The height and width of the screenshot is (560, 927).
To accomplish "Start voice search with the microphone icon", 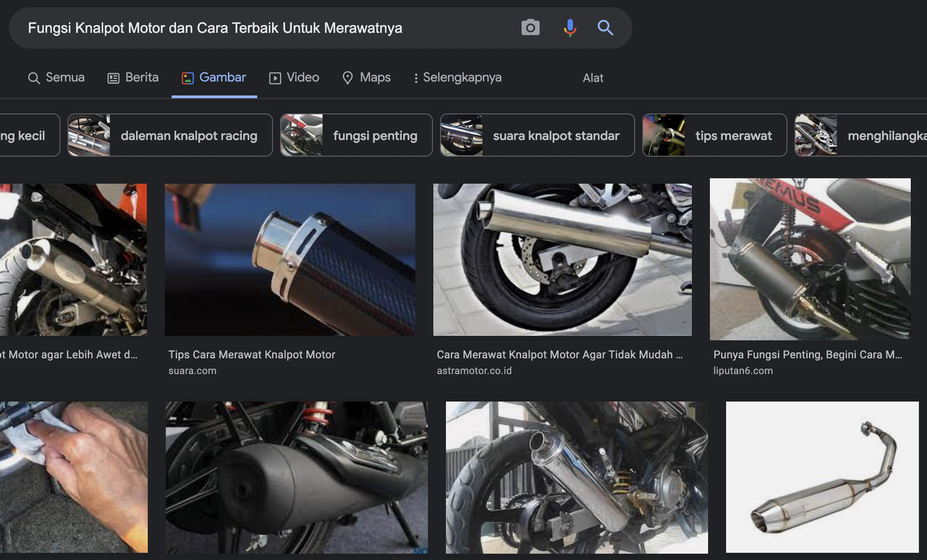I will click(570, 28).
